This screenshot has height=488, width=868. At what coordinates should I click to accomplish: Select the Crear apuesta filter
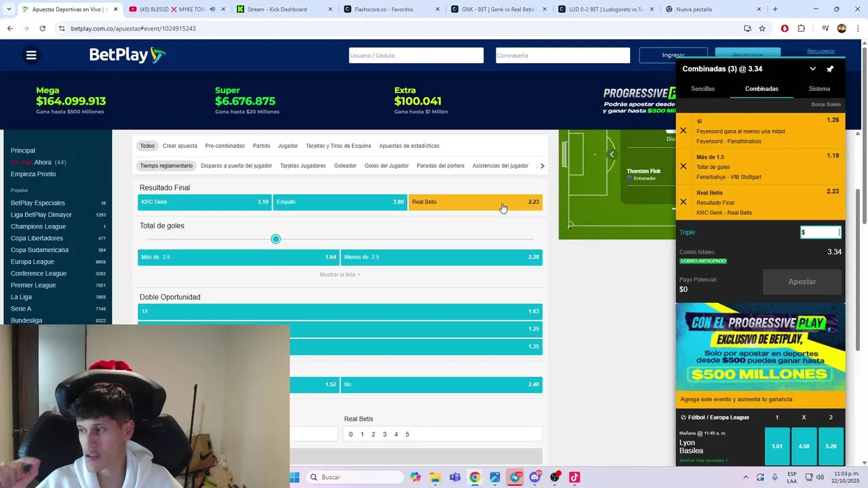180,146
